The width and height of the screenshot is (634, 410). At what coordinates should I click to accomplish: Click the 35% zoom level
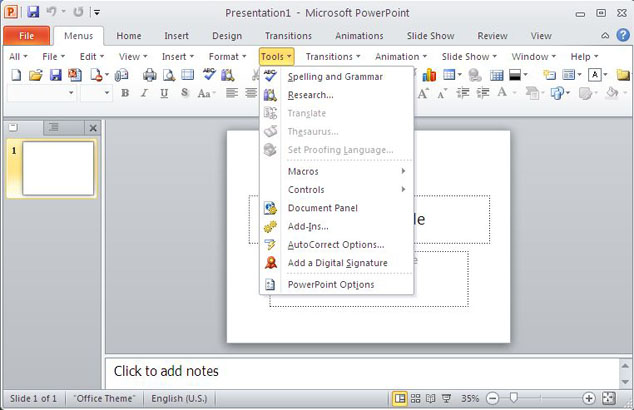pos(470,399)
